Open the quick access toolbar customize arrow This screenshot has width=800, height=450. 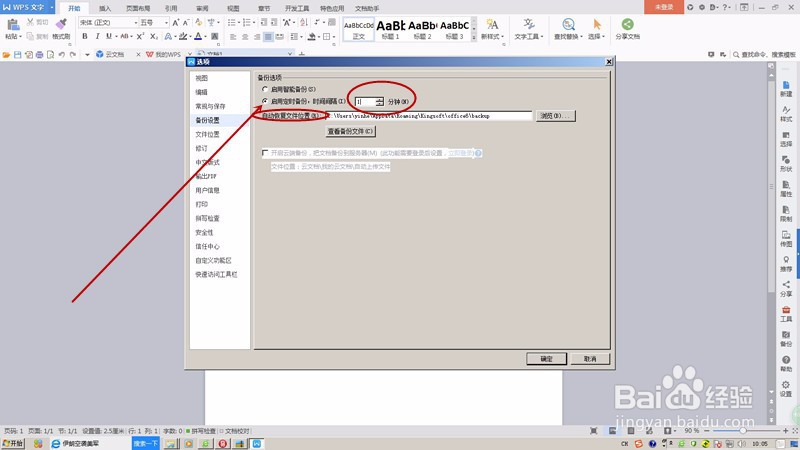pyautogui.click(x=87, y=54)
